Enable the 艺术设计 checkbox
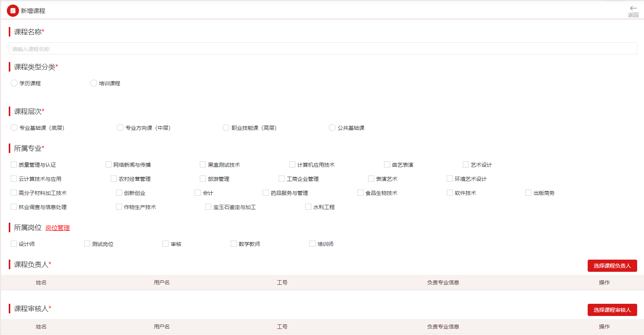Viewport: 644px width, 335px height. (466, 164)
